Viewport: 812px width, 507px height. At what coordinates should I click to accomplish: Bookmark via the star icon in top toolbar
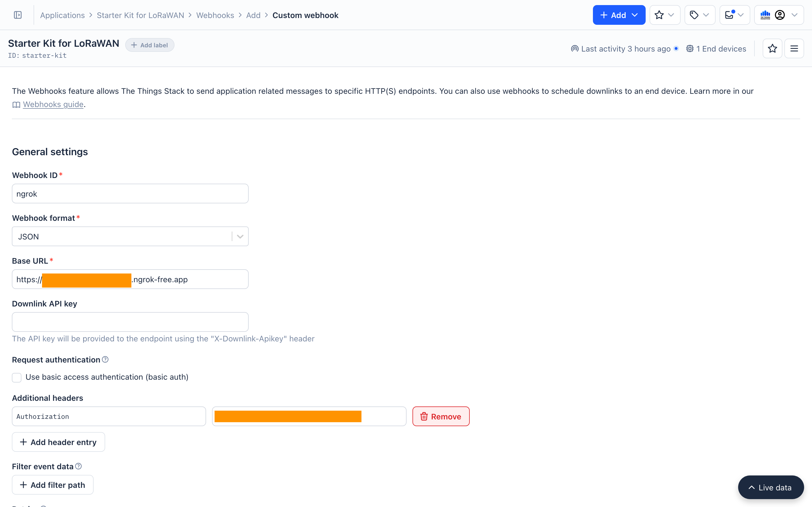[x=659, y=15]
